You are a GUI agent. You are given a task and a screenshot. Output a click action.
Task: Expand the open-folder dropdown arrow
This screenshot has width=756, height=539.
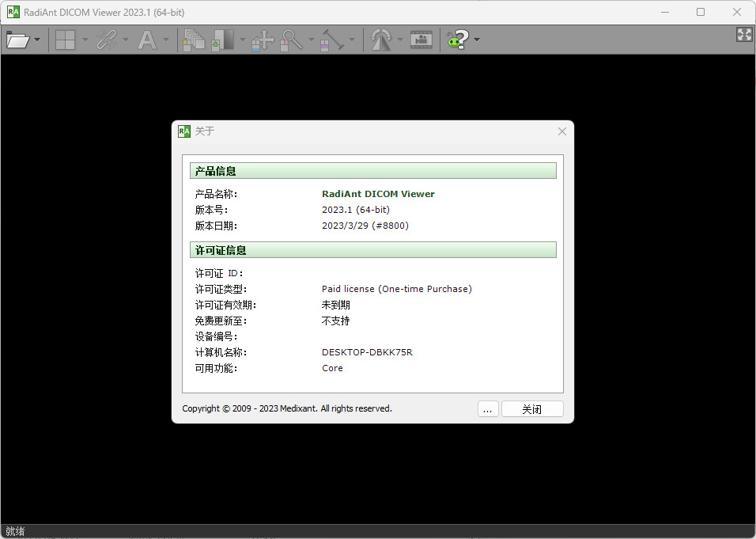pyautogui.click(x=37, y=40)
